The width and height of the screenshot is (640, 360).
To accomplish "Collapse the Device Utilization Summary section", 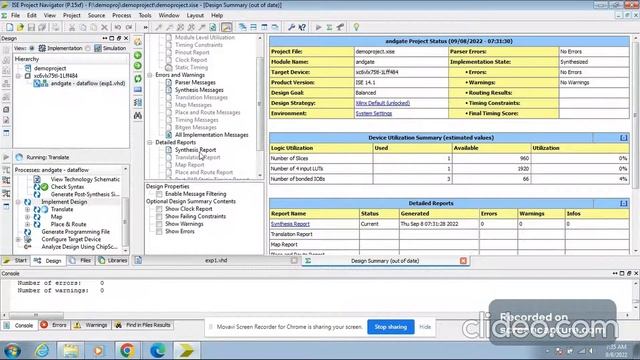I will (623, 138).
